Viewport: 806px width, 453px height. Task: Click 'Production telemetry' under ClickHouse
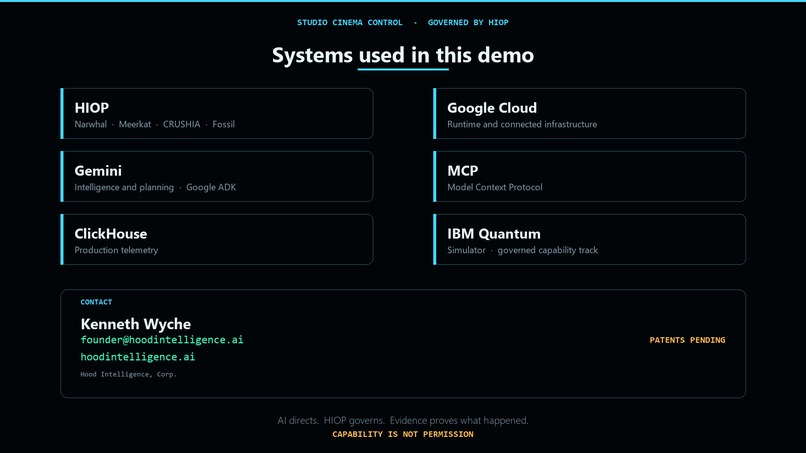pos(116,250)
